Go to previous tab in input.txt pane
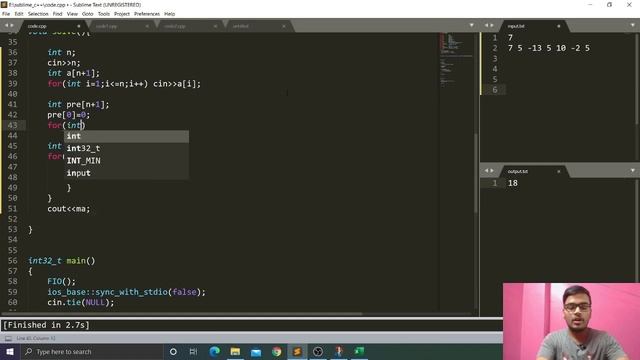640x360 pixels. 486,25
